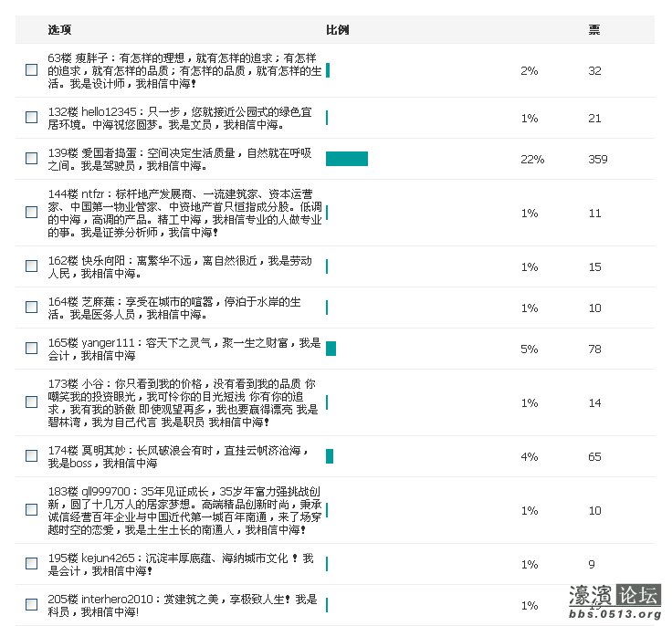The image size is (672, 626).
Task: Click the vote count 14
Action: point(595,402)
